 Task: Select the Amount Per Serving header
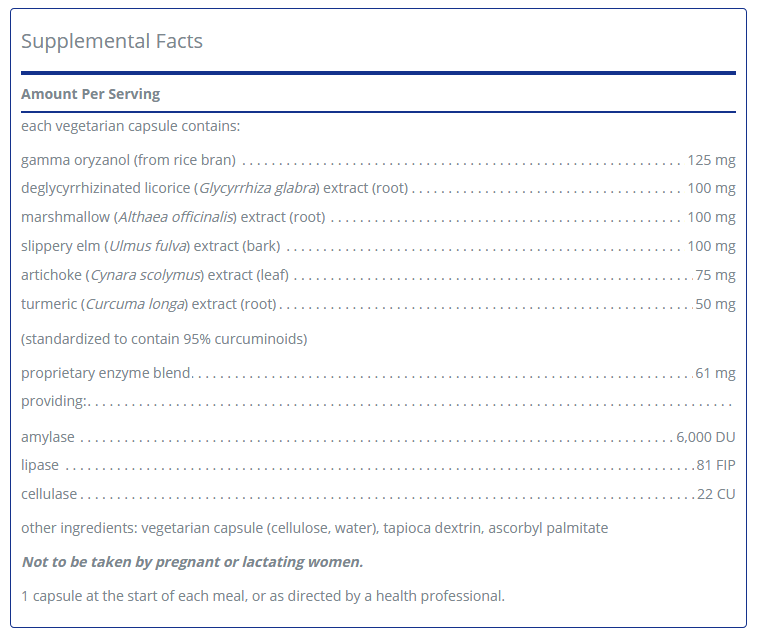90,94
